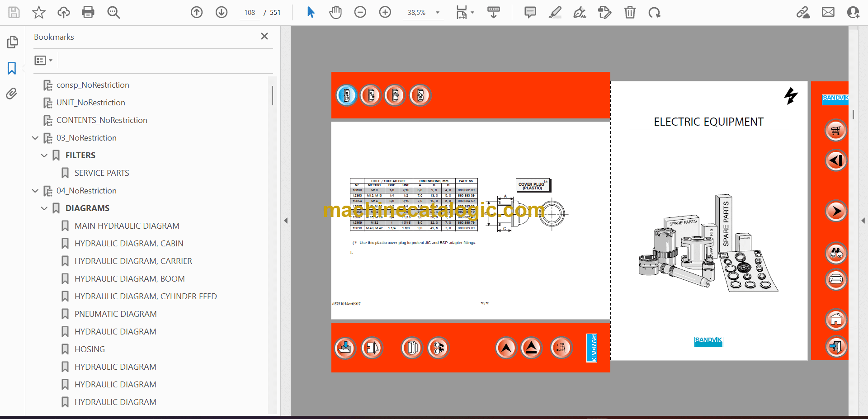Collapse the DIAGRAMS bookmark group
Image resolution: width=868 pixels, height=419 pixels.
coord(44,208)
